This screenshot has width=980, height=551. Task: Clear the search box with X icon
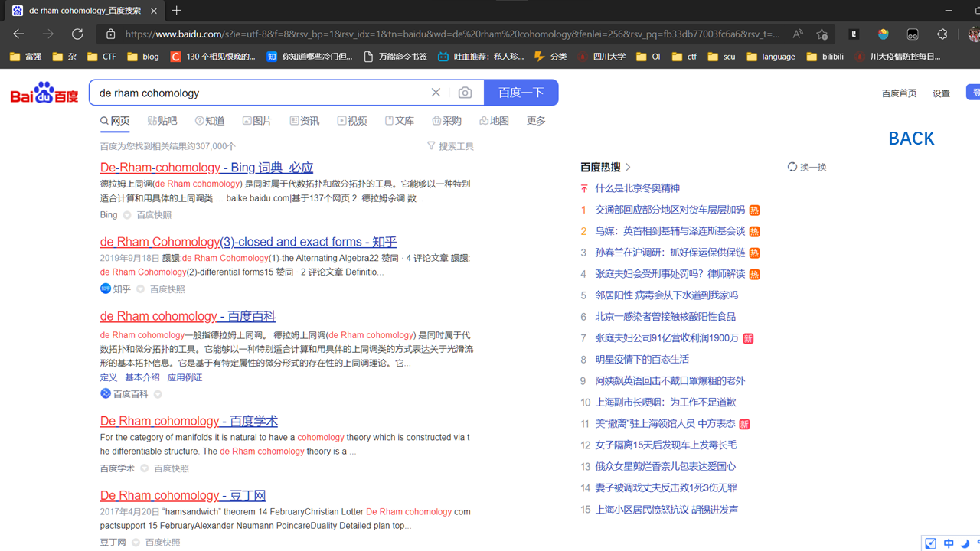tap(436, 93)
